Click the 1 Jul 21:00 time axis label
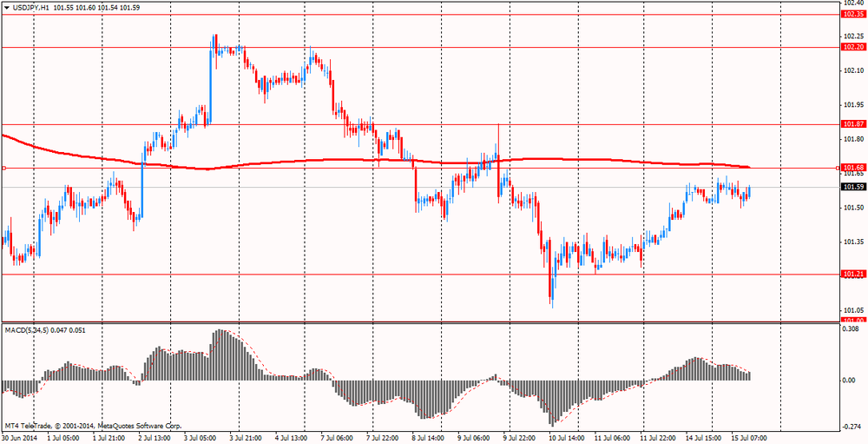Viewport: 868px width, 444px height. (111, 439)
